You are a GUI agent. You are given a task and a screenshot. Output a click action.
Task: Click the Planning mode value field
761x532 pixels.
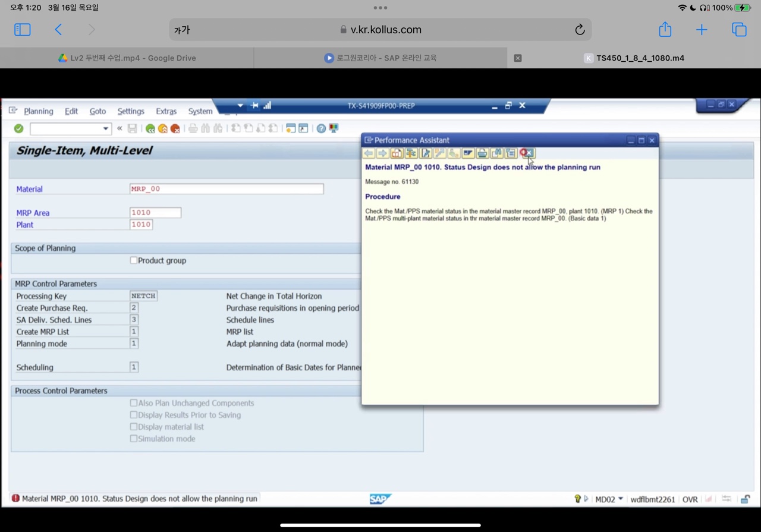(134, 344)
